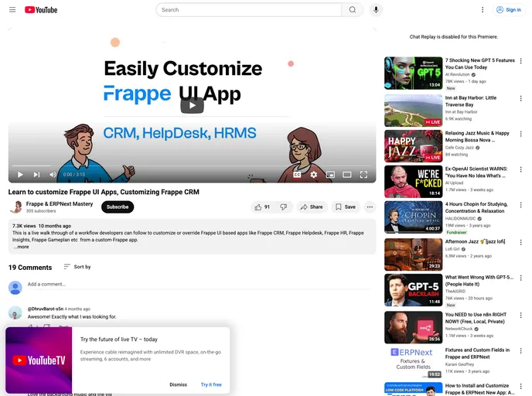The image size is (532, 396).
Task: Open the Afternoon Jazz thumbnail
Action: click(413, 254)
